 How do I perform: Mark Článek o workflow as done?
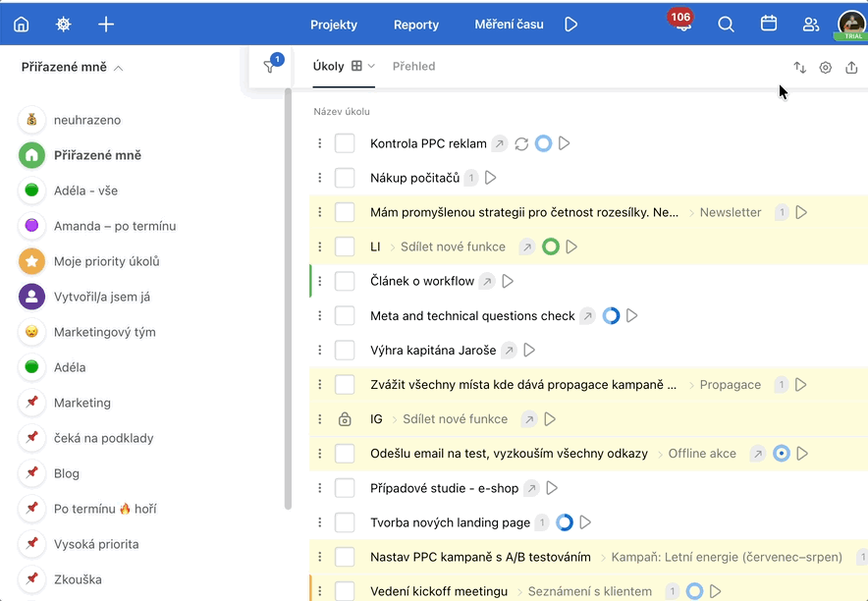point(345,282)
